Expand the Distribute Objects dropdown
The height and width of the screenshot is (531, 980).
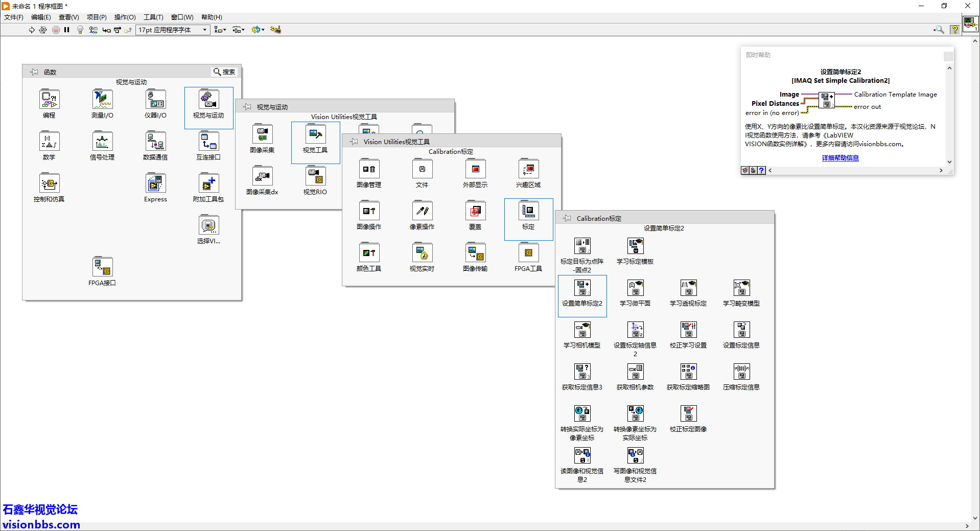point(238,30)
